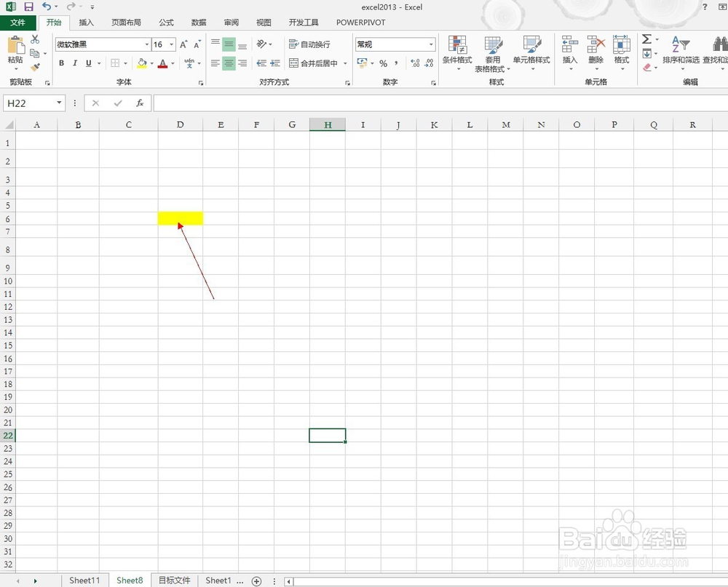Switch to Data (数据) tab
Screen dimensions: 728x587
click(199, 23)
